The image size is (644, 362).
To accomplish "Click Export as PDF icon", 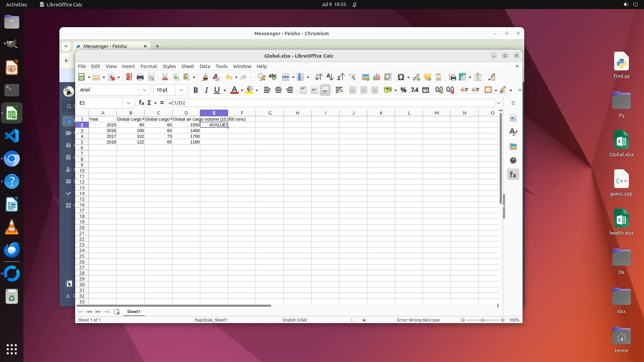I will click(129, 77).
